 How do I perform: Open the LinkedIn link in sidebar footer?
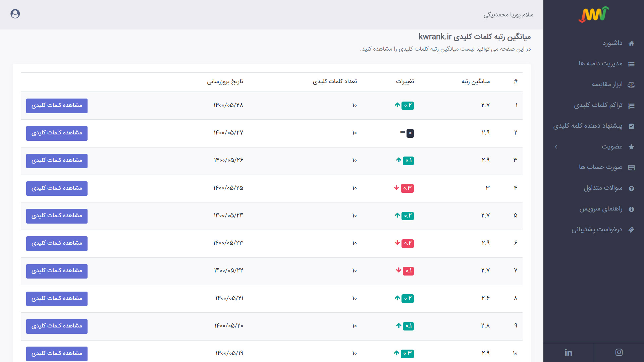pos(569,352)
